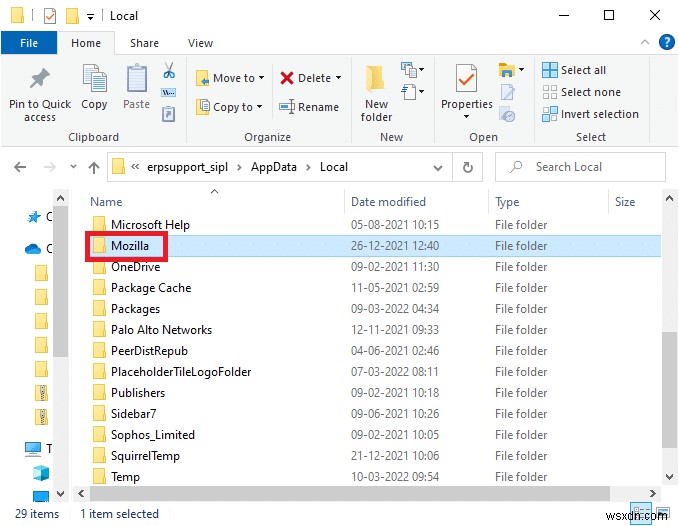Open recent locations dropdown arrow
The width and height of the screenshot is (679, 526).
click(73, 167)
